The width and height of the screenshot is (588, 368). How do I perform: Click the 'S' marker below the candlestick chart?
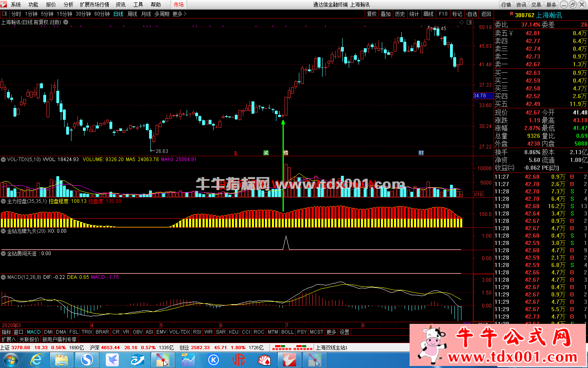point(236,153)
